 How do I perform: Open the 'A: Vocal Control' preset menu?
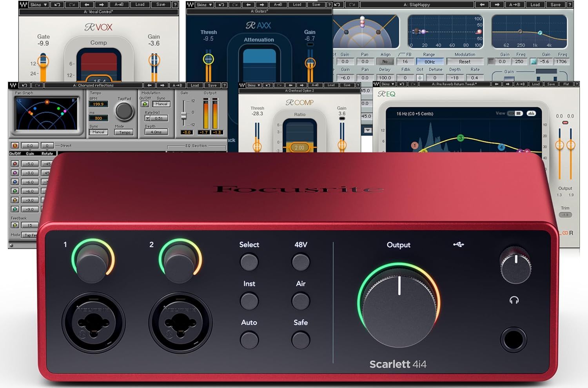click(x=98, y=12)
